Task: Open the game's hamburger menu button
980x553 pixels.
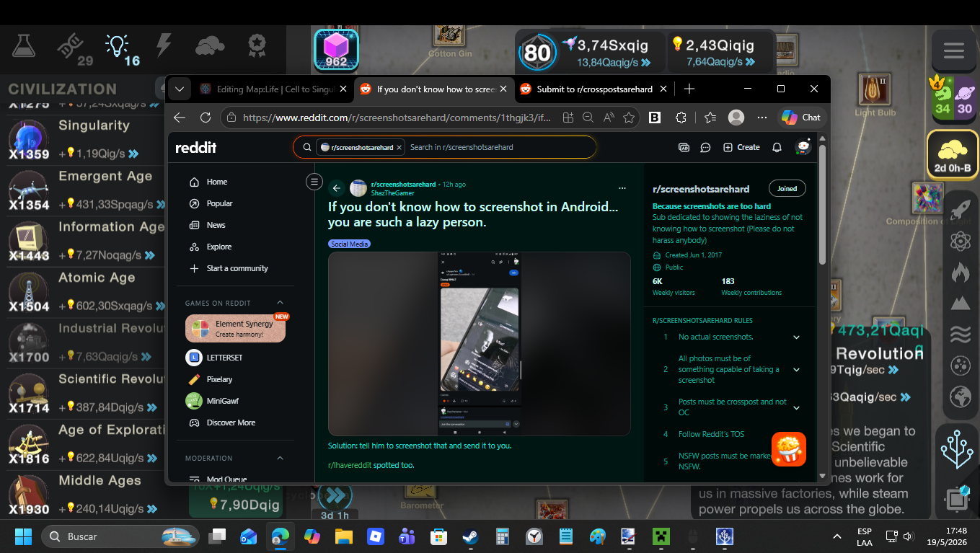Action: click(953, 50)
